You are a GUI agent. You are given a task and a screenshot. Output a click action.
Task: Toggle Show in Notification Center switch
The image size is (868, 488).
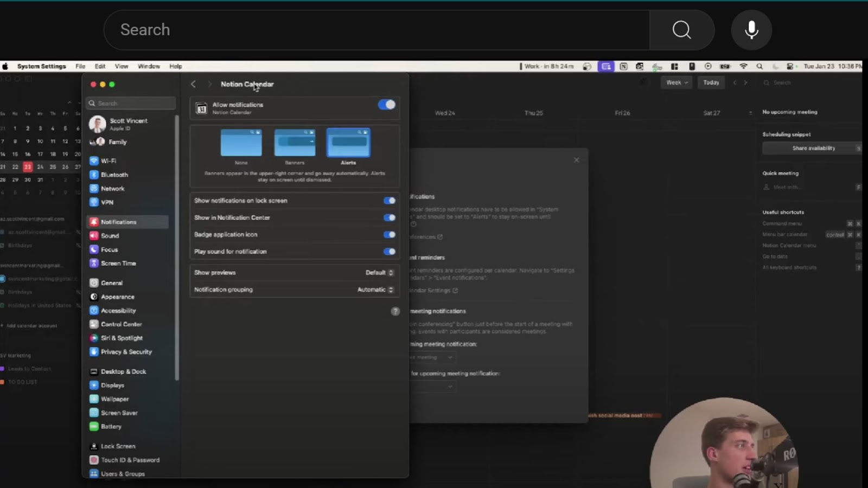[x=390, y=217]
